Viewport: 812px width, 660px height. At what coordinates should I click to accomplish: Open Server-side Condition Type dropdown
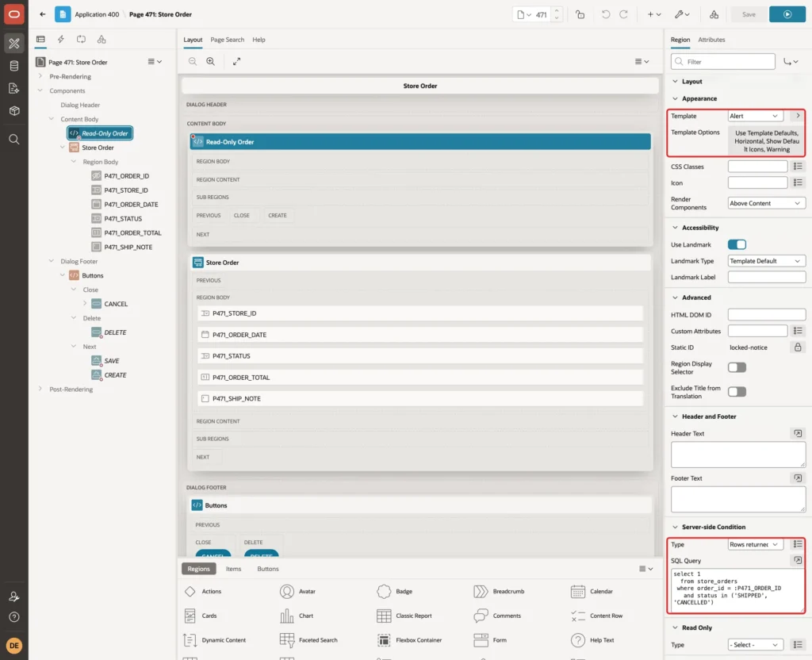coord(756,544)
